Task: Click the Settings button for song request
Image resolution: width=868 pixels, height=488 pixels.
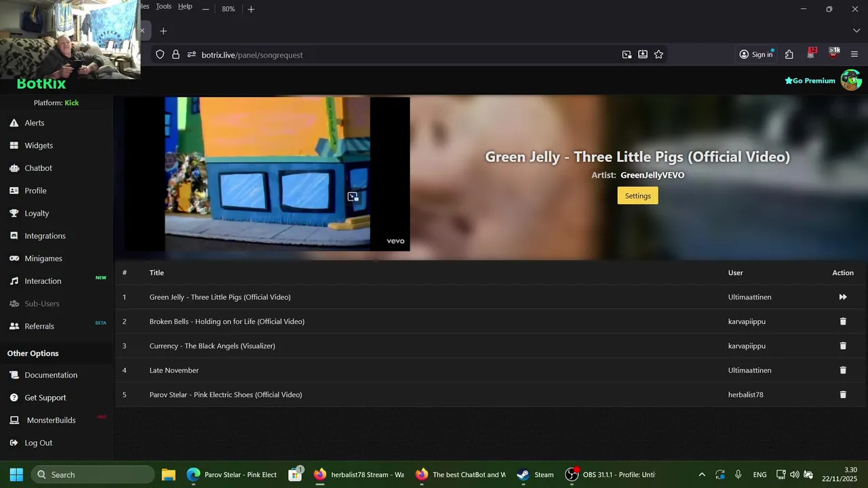Action: tap(637, 196)
